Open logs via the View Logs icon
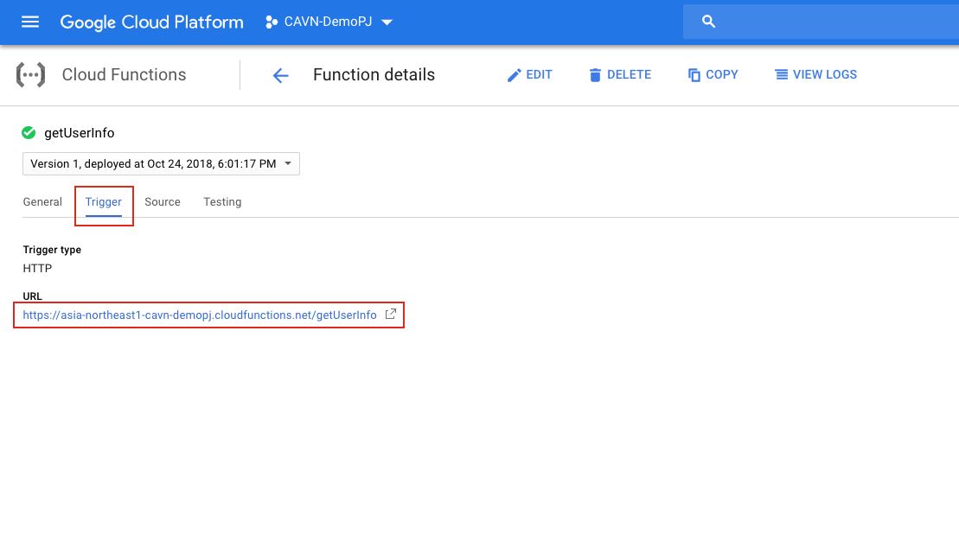959x560 pixels. (780, 74)
